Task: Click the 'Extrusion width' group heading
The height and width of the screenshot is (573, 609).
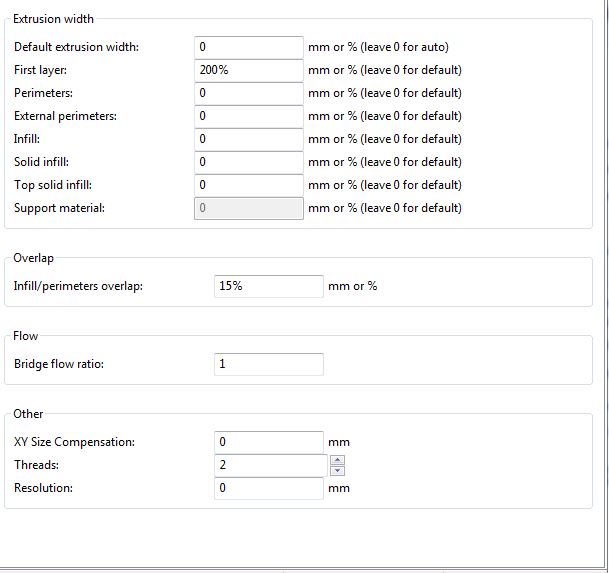Action: [x=53, y=19]
